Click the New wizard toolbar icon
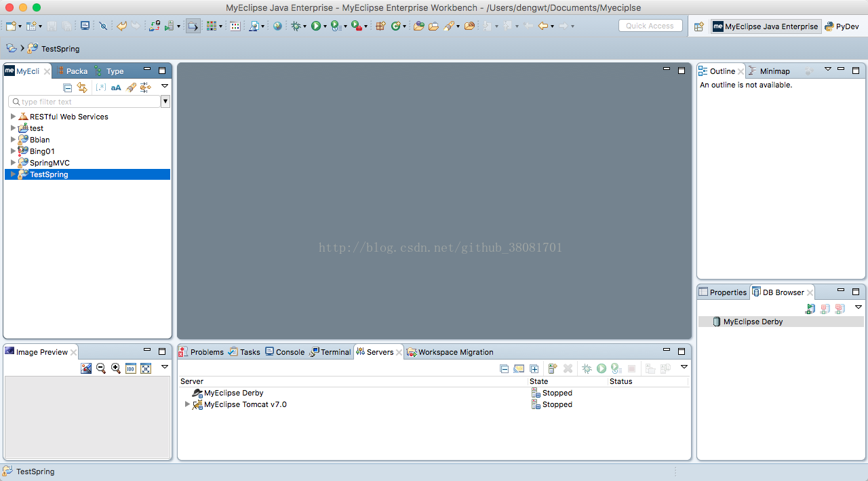 tap(11, 26)
